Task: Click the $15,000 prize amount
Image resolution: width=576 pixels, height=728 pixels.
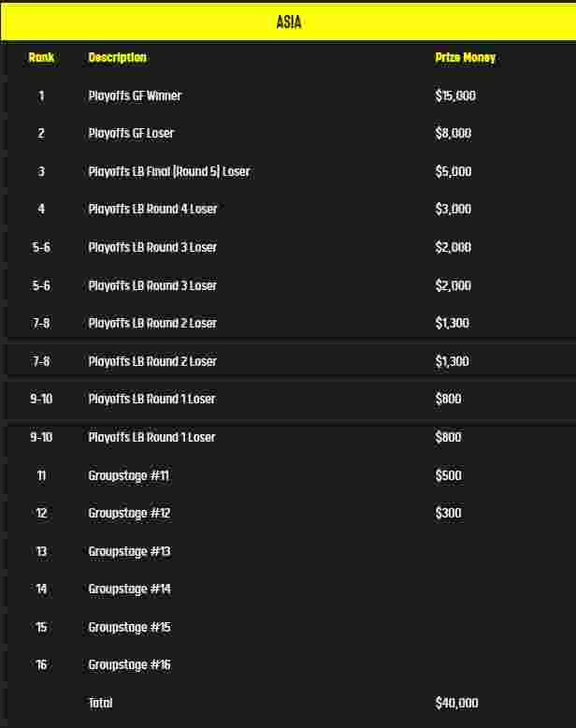Action: point(455,95)
